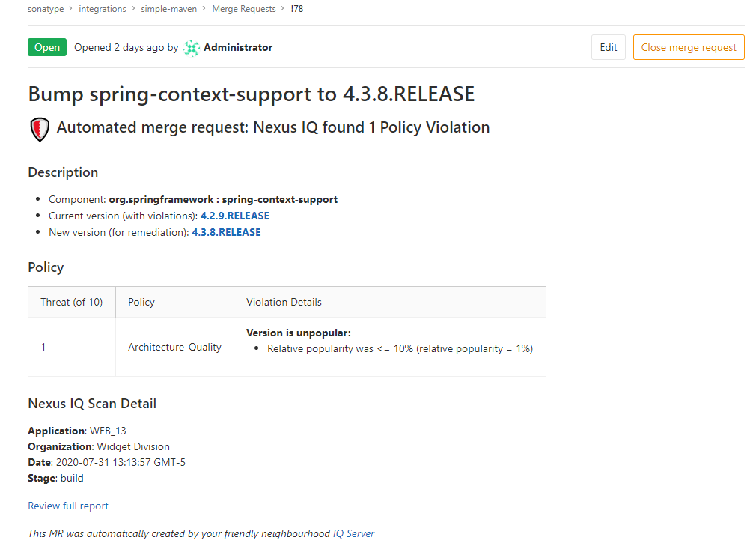Viewport: 756px width, 552px height.
Task: Select the Architecture-Quality policy cell
Action: click(174, 347)
